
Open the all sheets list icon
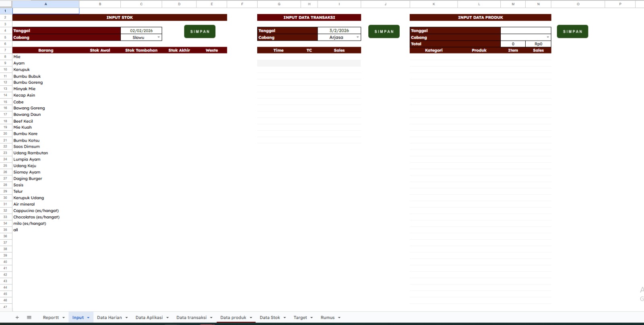click(x=29, y=317)
